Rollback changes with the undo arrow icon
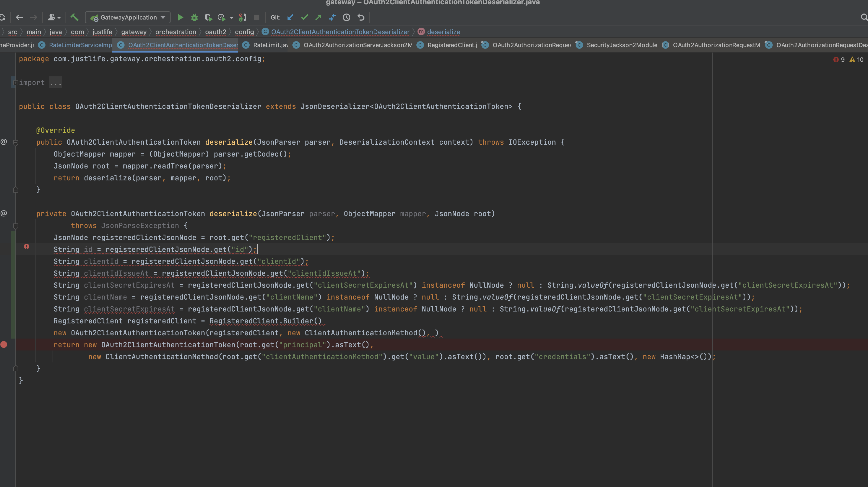The image size is (868, 487). 361,17
